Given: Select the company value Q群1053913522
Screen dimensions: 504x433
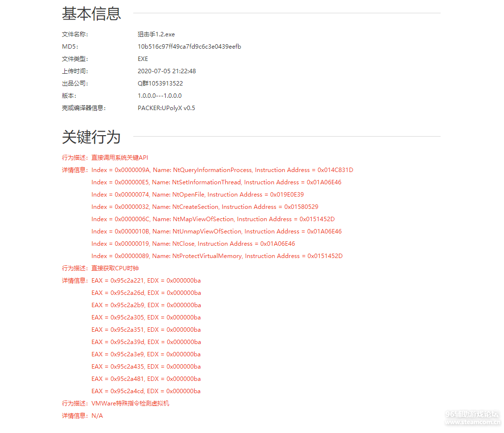Looking at the screenshot, I should click(160, 84).
